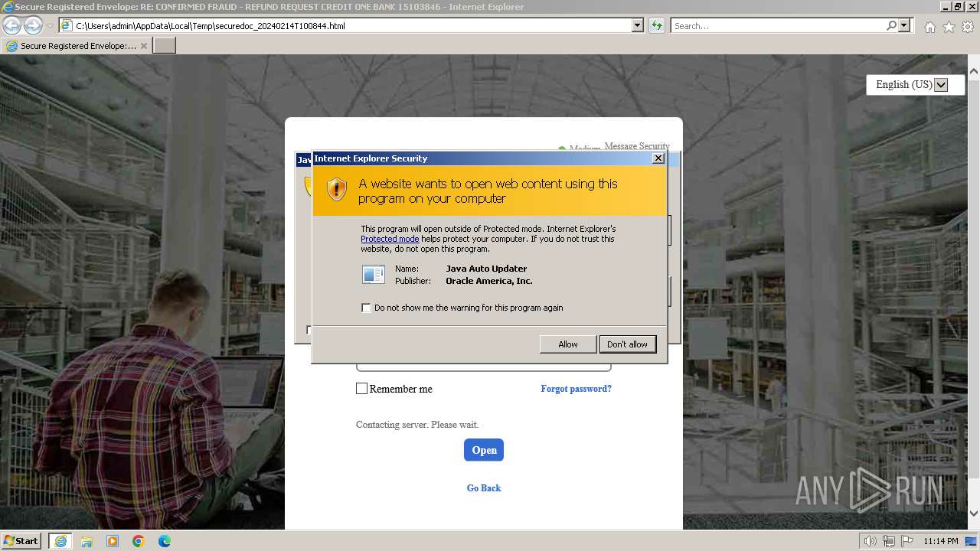This screenshot has width=980, height=551.
Task: Open the Tools gear icon
Action: [x=968, y=27]
